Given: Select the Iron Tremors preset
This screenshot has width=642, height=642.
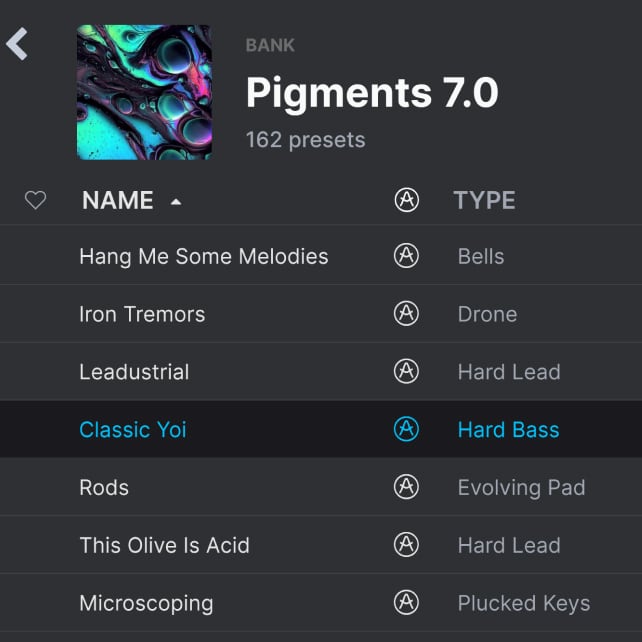Looking at the screenshot, I should point(142,314).
